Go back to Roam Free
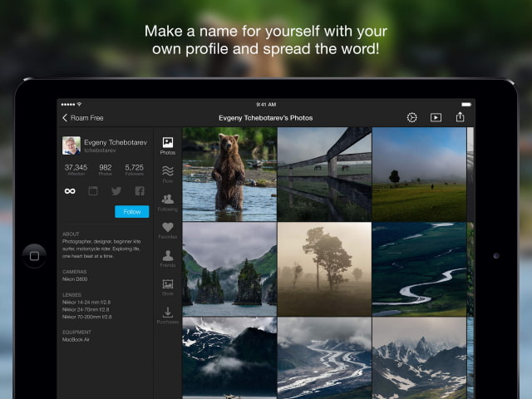Screen dimensions: 532x399 coord(83,118)
